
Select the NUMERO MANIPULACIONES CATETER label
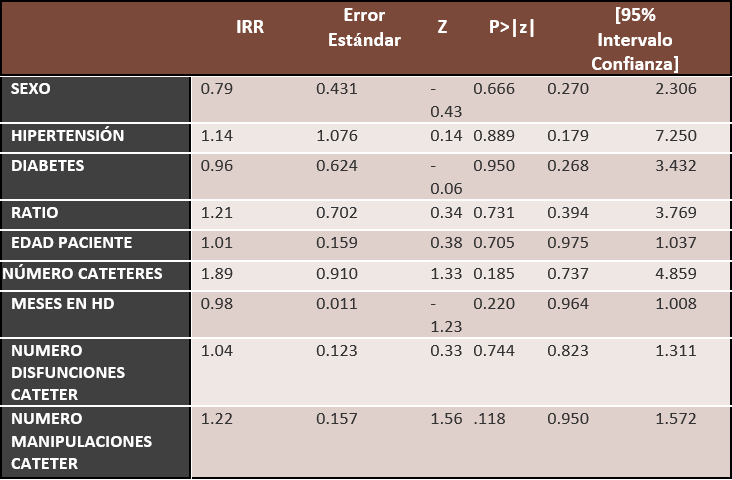coord(81,441)
